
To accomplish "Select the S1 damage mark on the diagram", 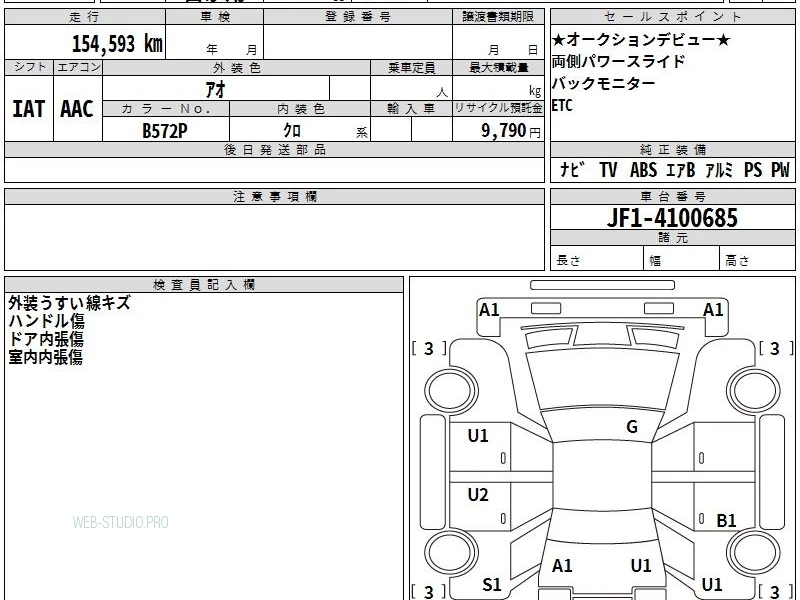I will point(492,585).
